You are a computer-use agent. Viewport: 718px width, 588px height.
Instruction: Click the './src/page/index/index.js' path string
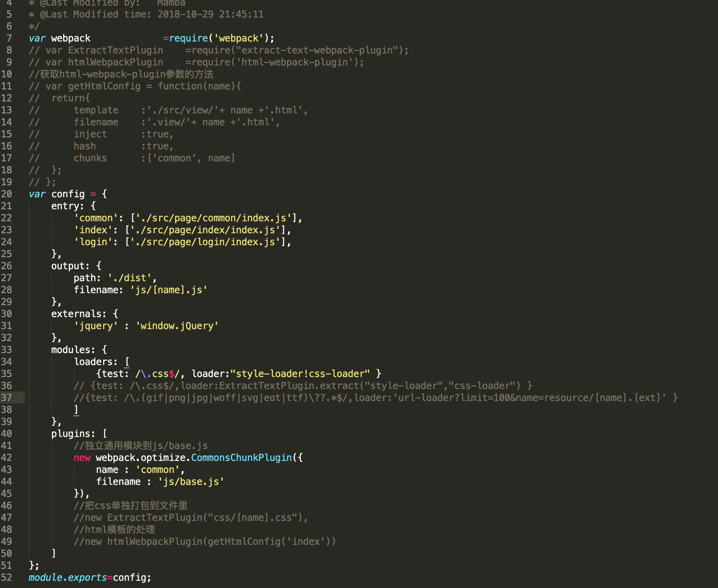[205, 230]
